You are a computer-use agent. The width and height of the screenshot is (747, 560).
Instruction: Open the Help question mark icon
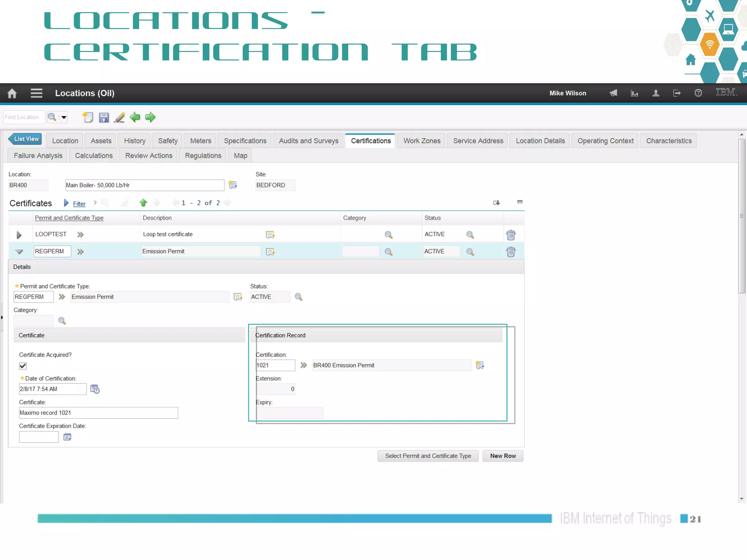pos(698,93)
